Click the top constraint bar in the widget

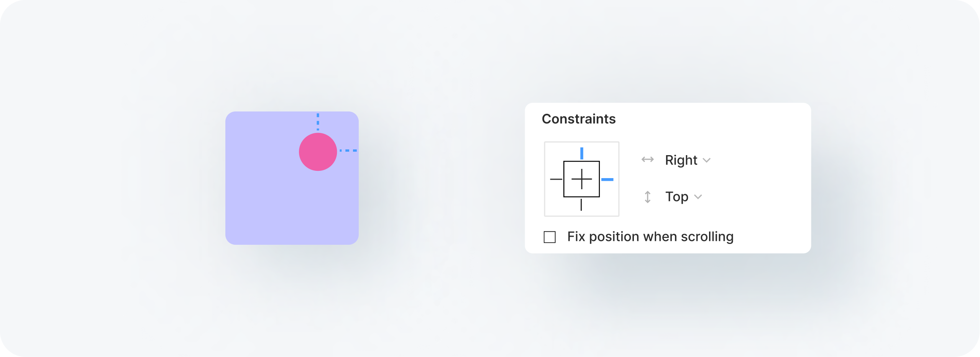[581, 153]
